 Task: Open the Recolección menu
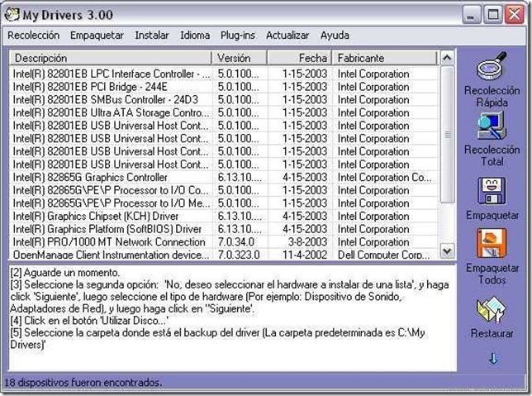[x=34, y=36]
